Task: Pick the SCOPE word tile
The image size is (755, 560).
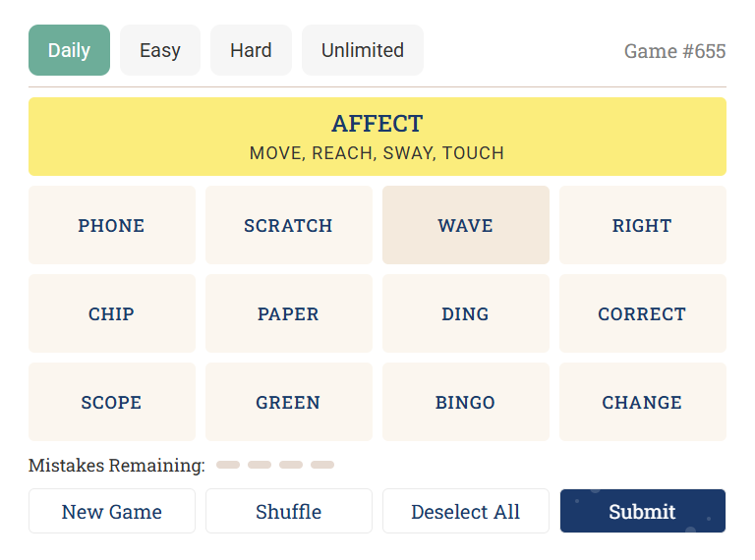Action: [112, 402]
